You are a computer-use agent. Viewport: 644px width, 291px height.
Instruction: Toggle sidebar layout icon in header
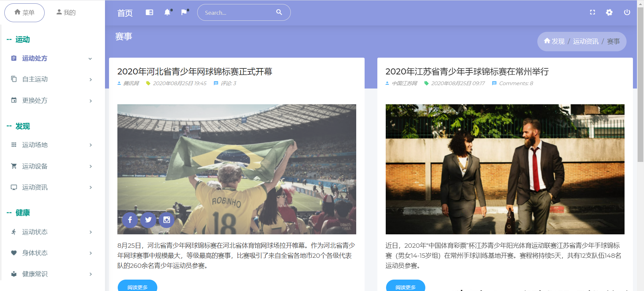149,12
